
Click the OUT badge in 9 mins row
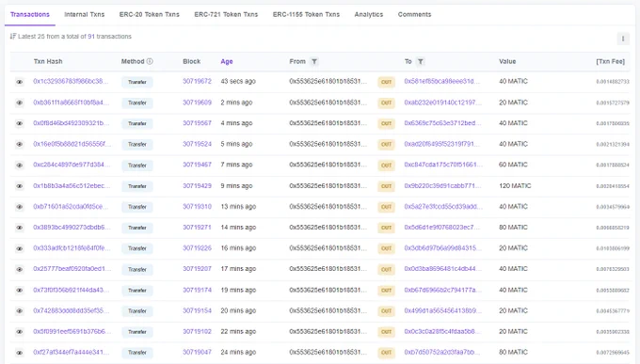pos(386,186)
